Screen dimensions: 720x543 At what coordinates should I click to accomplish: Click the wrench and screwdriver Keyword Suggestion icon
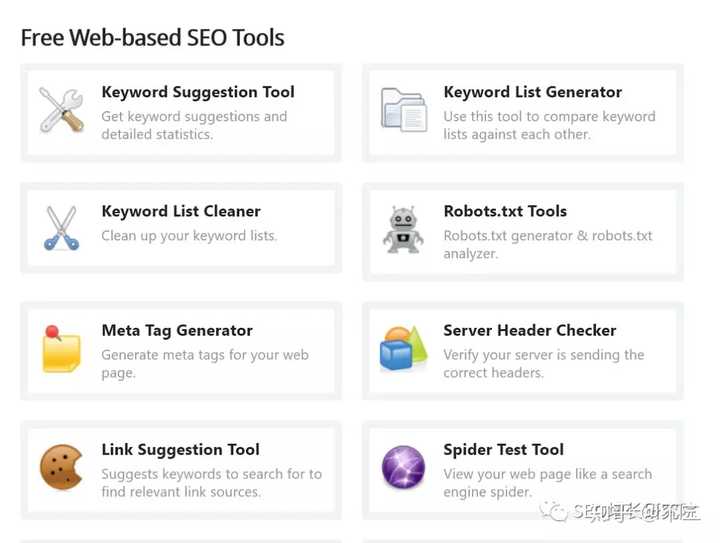62,110
